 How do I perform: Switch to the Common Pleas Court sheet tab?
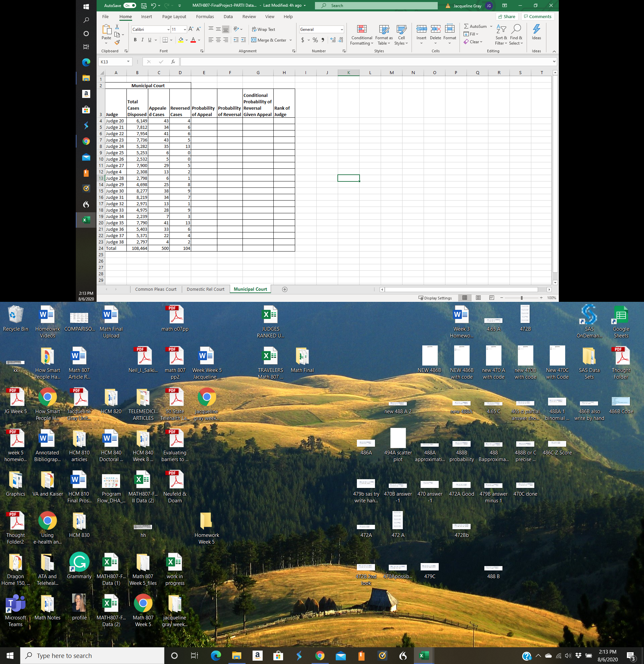156,289
